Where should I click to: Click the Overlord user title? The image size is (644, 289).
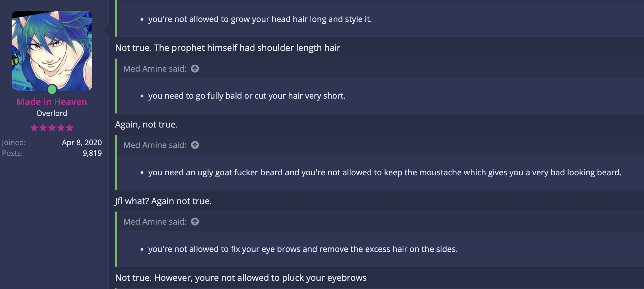[x=52, y=113]
